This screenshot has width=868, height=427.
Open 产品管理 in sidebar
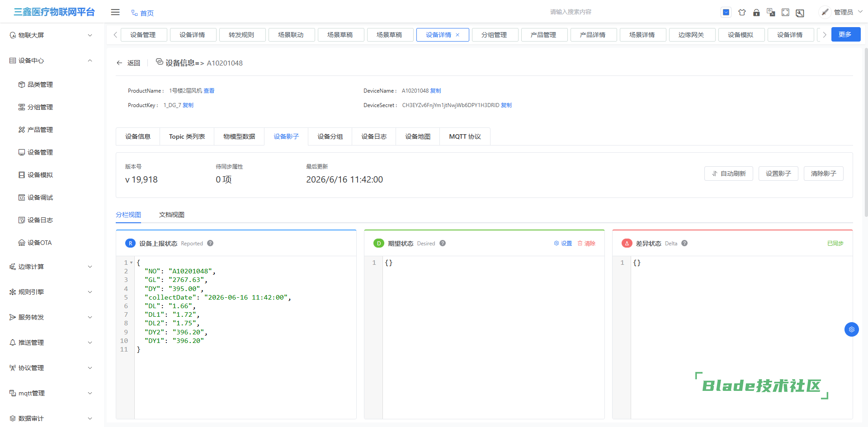point(40,130)
